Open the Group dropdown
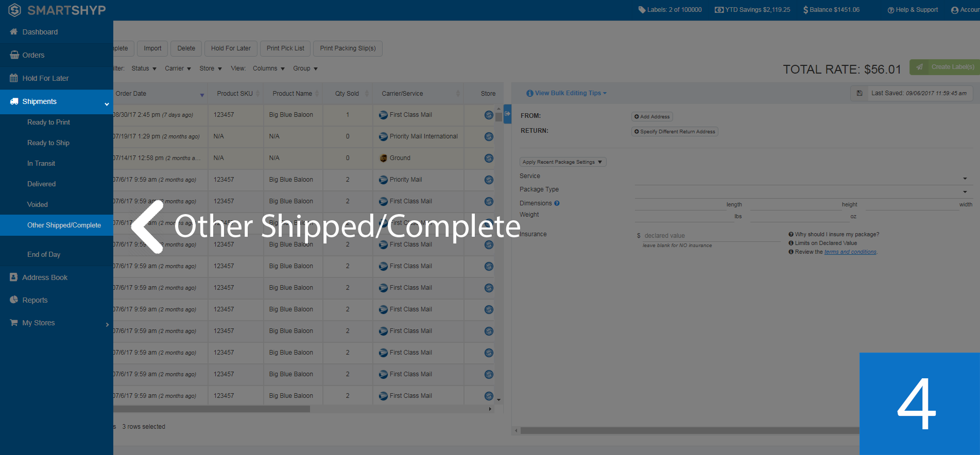 tap(305, 68)
